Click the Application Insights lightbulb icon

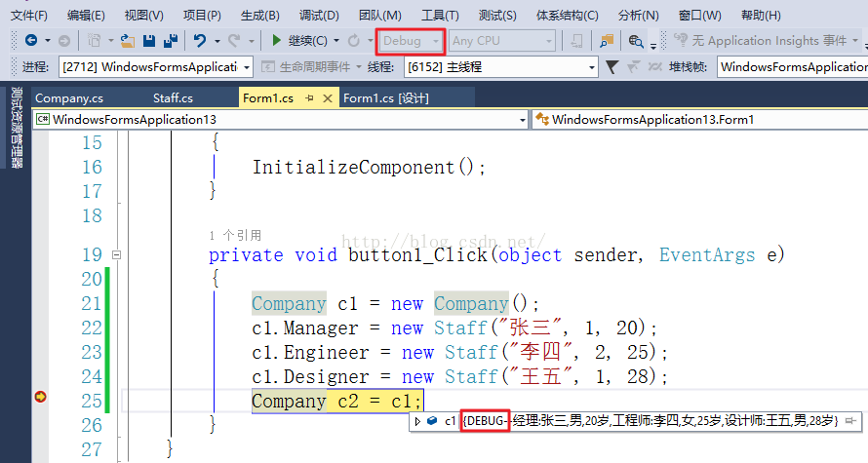point(681,40)
